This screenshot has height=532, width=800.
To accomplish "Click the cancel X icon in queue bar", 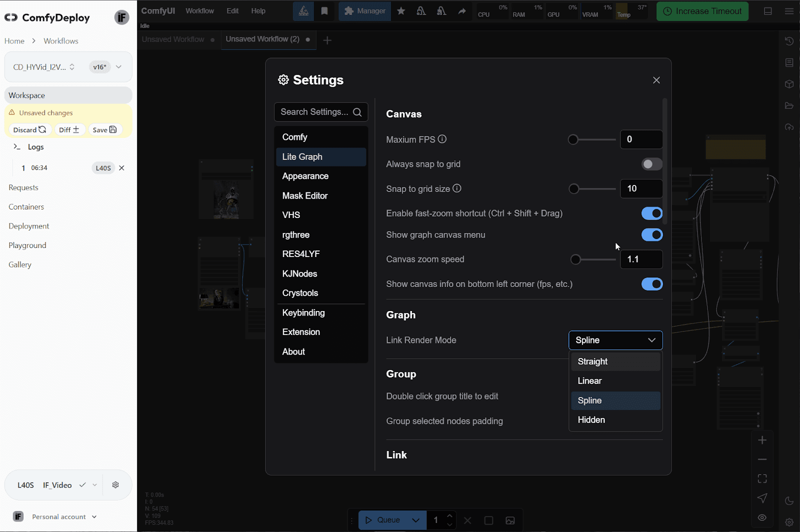I will [x=467, y=520].
